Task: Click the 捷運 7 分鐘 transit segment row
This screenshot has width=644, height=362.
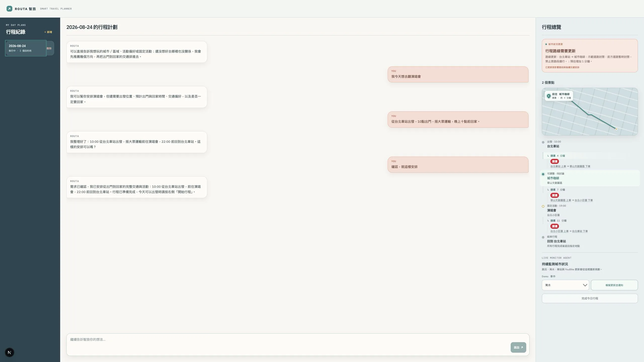Action: click(x=590, y=190)
